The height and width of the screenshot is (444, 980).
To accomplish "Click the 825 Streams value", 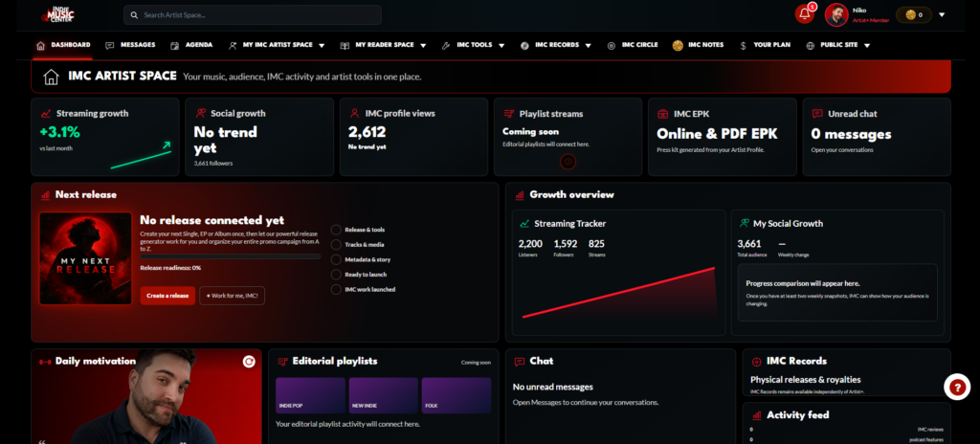I will 596,244.
